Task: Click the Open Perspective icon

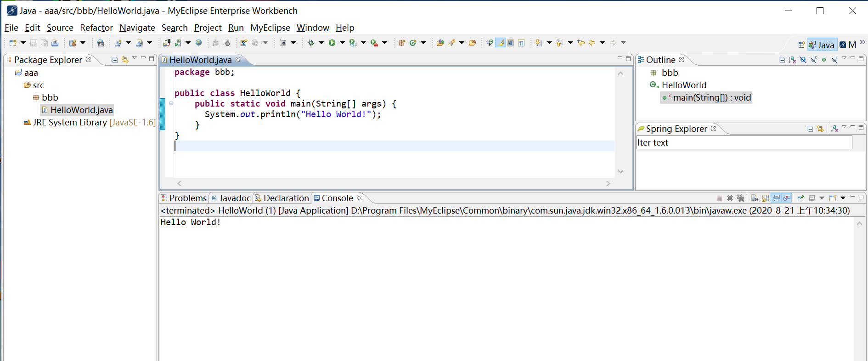Action: point(801,45)
